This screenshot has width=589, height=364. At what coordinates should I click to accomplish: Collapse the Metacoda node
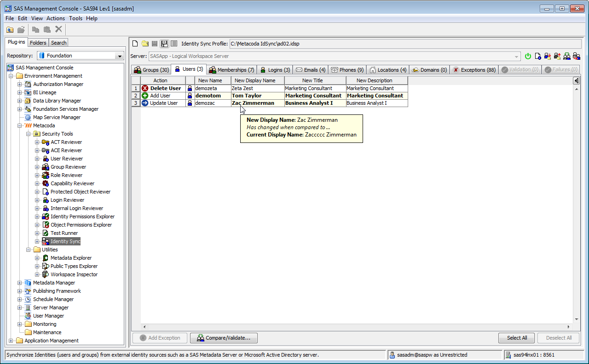[x=19, y=125]
